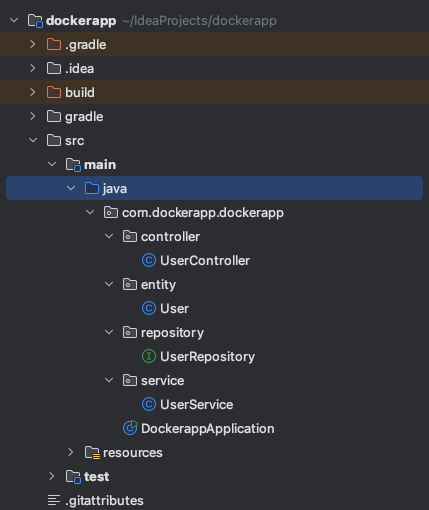Select the gradle folder entry

pyautogui.click(x=84, y=117)
